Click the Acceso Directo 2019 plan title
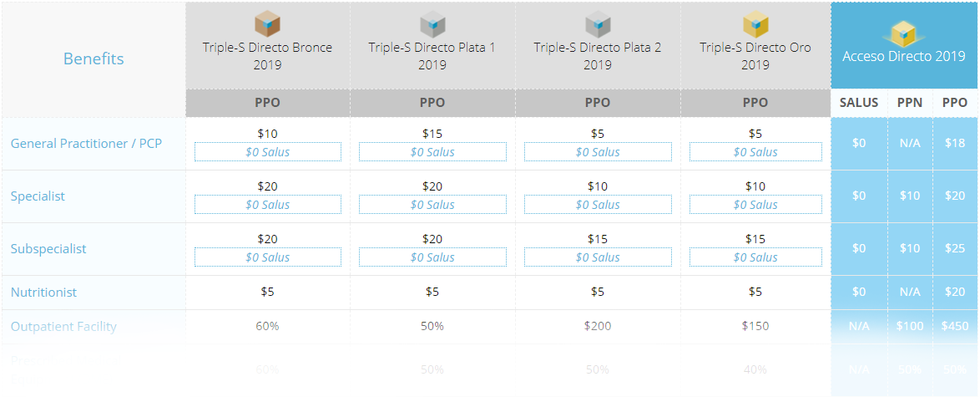This screenshot has width=980, height=397. [x=904, y=56]
